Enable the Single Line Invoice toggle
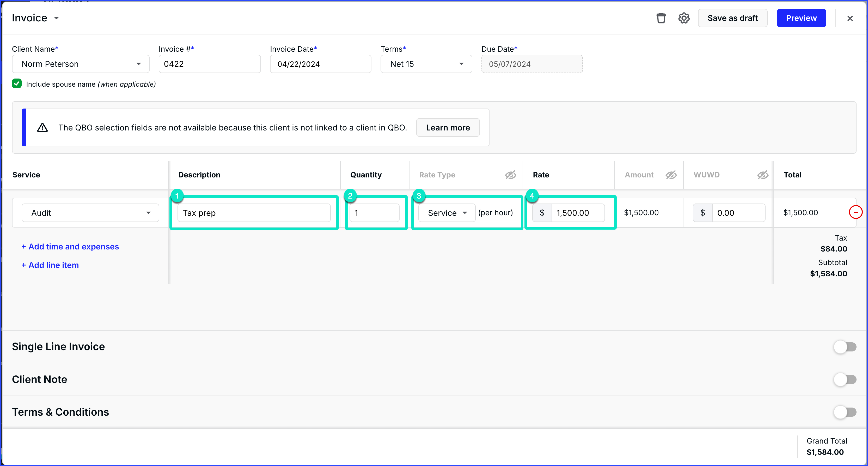This screenshot has height=466, width=868. [x=845, y=347]
